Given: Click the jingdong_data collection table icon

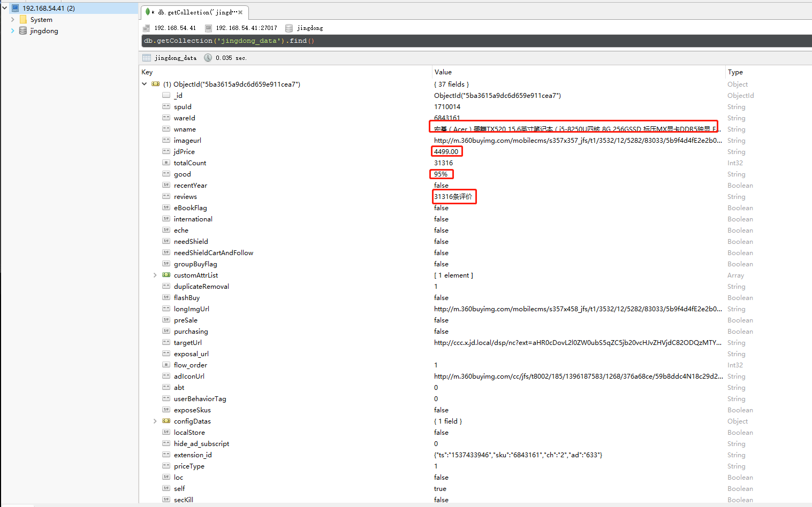Looking at the screenshot, I should click(x=147, y=58).
